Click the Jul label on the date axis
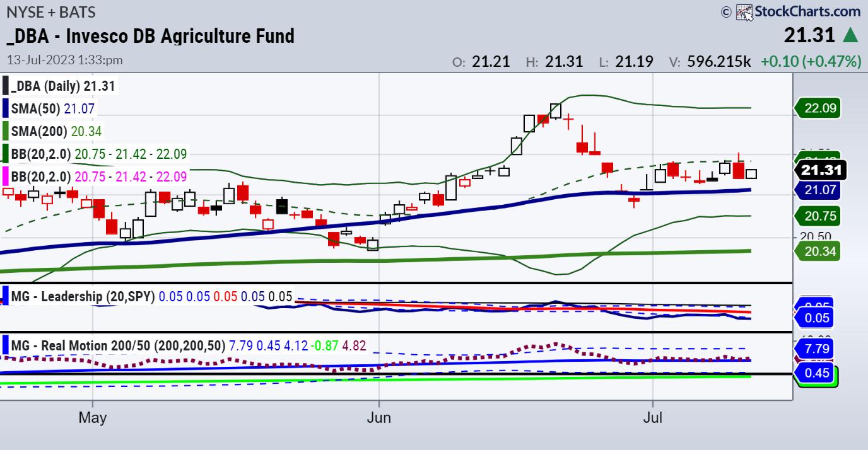868x450 pixels. 652,417
